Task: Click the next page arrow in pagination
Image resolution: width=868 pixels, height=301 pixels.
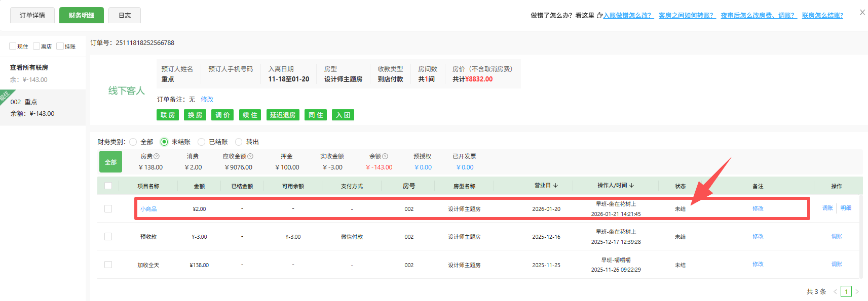Action: (857, 292)
